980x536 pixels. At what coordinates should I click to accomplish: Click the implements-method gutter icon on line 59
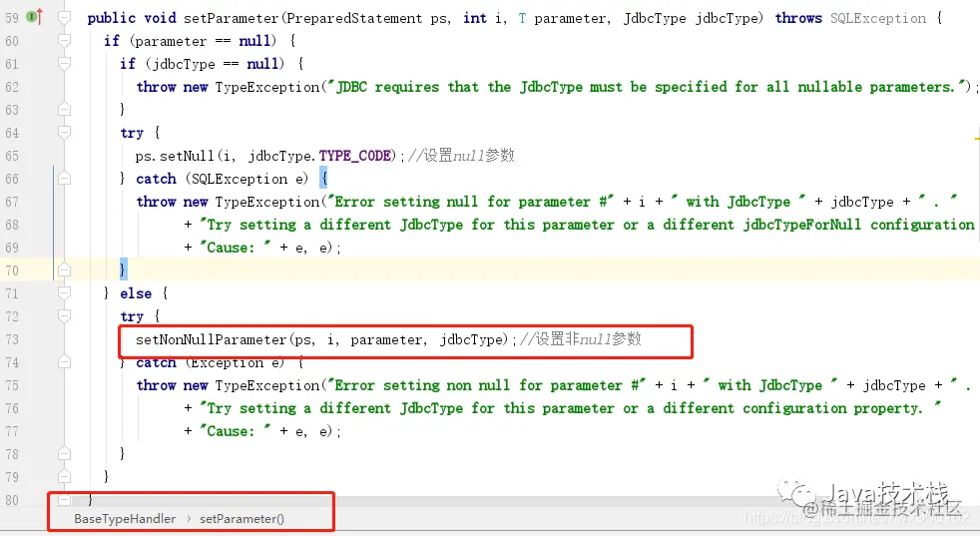[35, 17]
